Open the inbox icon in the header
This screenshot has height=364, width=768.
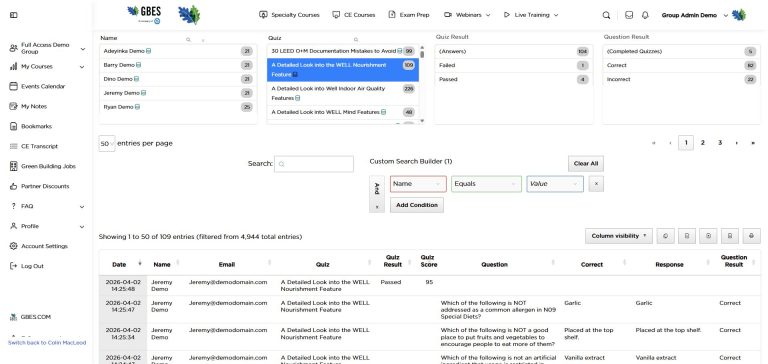pos(629,15)
